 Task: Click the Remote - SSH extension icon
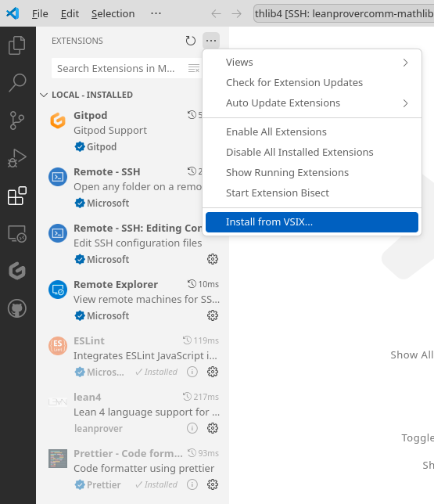point(58,177)
